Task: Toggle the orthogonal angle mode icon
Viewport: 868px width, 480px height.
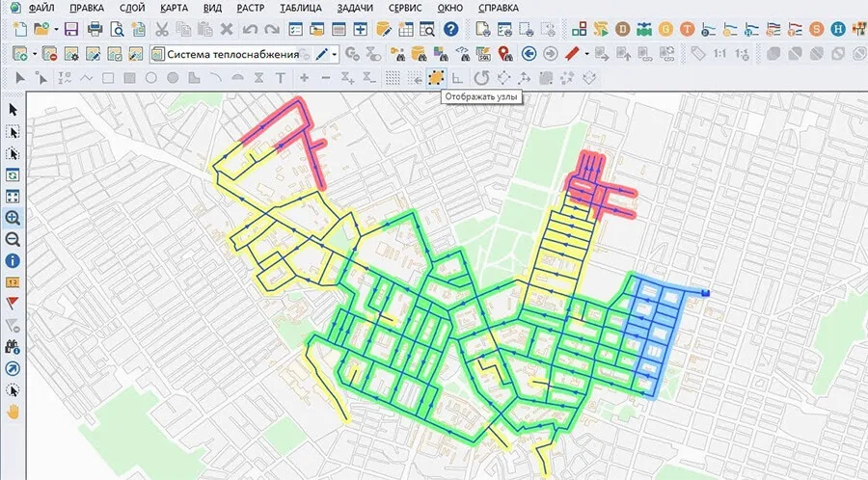Action: (458, 78)
